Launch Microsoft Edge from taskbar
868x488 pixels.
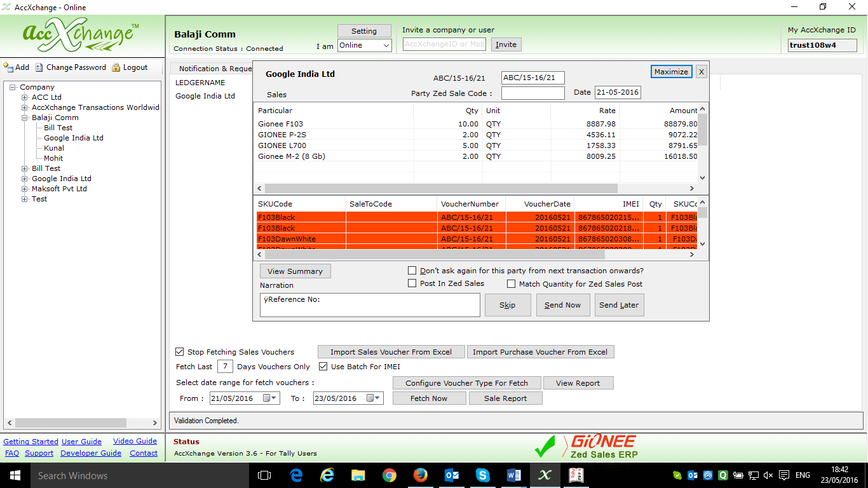click(296, 475)
